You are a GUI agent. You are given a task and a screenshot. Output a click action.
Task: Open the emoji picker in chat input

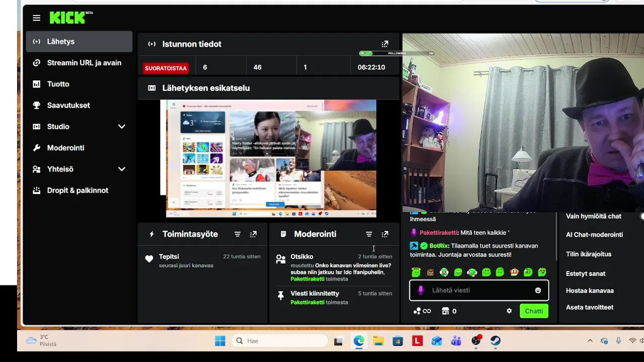[538, 290]
